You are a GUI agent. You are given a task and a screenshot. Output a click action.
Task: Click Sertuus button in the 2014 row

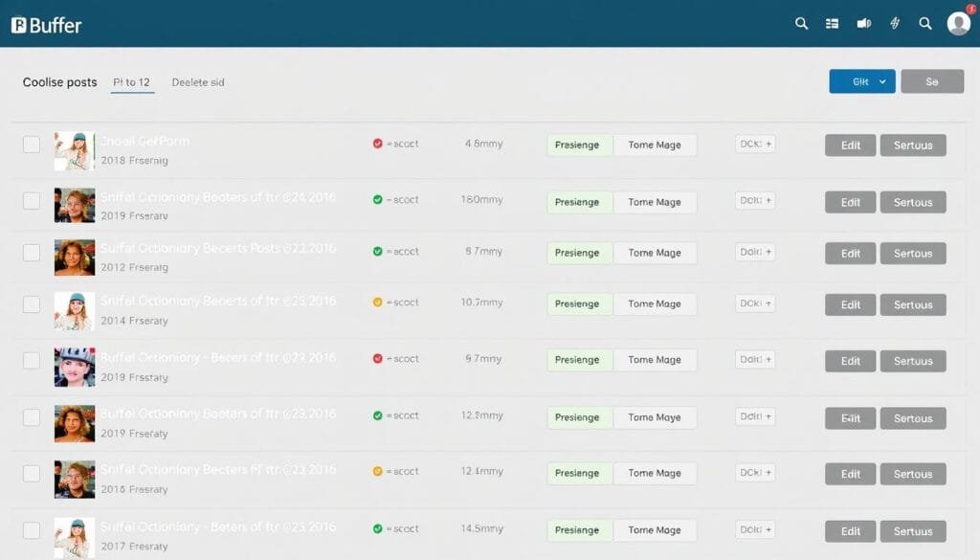pyautogui.click(x=913, y=304)
